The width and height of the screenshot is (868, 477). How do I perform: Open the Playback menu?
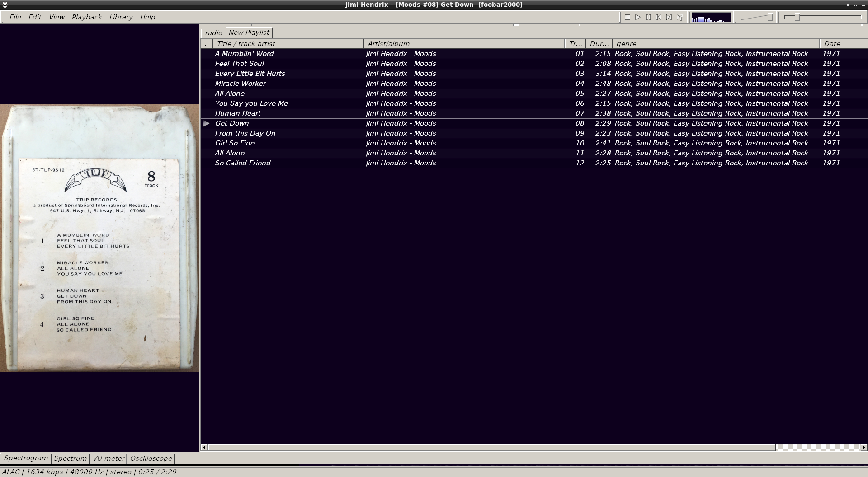pyautogui.click(x=86, y=17)
